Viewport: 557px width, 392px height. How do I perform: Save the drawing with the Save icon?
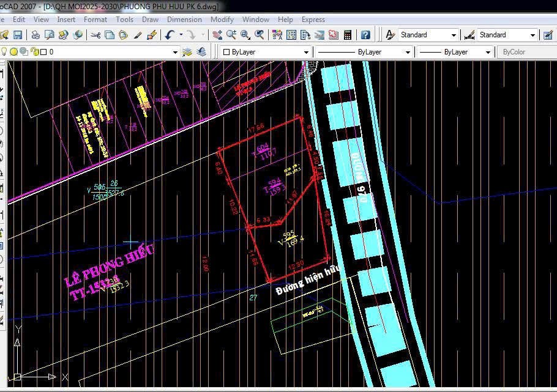pyautogui.click(x=19, y=35)
